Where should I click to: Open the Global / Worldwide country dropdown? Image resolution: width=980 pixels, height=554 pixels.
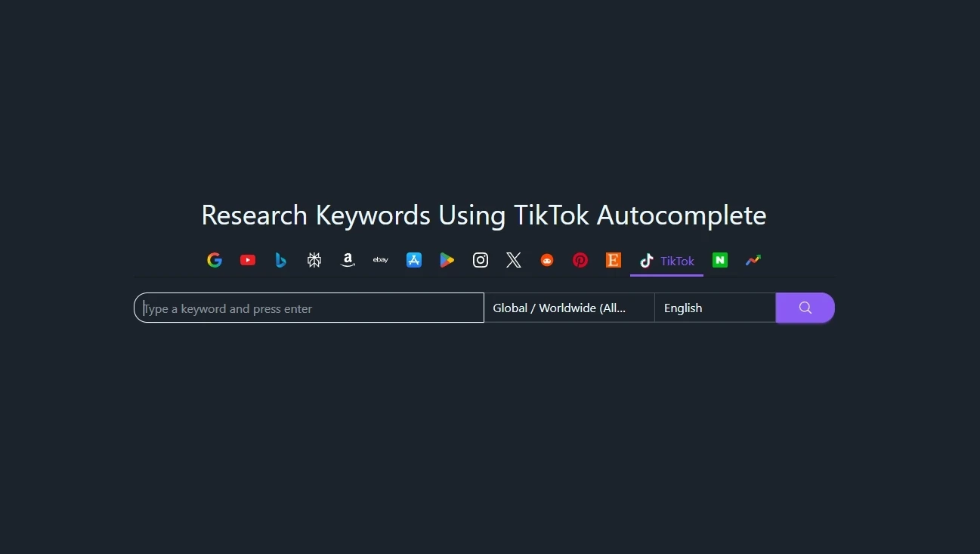click(x=569, y=308)
